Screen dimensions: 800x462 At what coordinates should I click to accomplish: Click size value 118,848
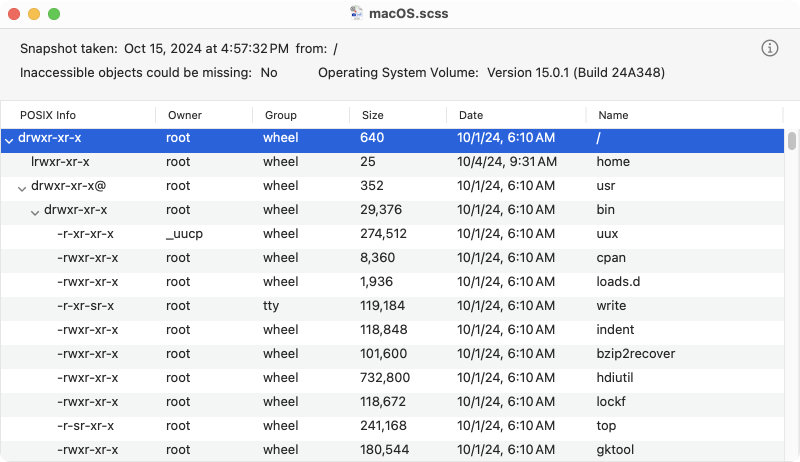coord(384,329)
